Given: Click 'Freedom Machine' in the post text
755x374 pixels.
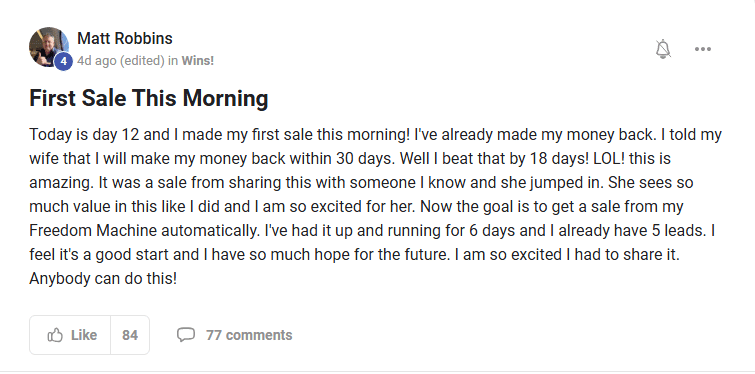Looking at the screenshot, I should [x=93, y=231].
